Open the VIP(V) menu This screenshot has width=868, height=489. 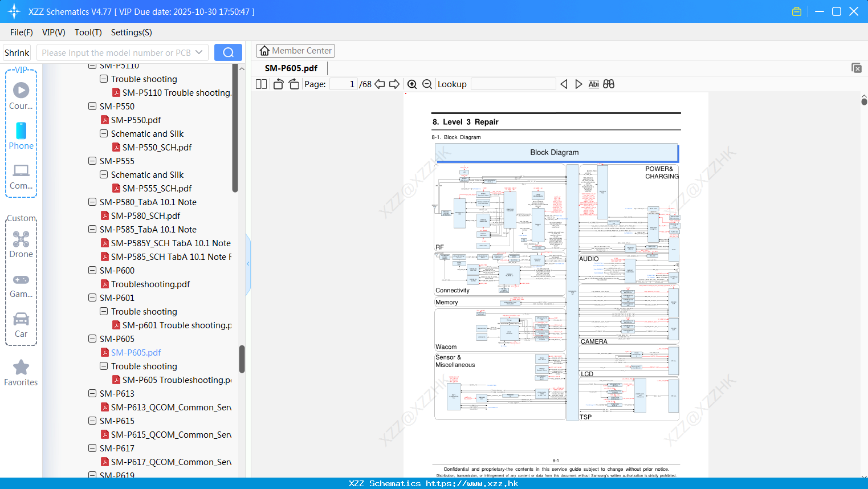54,32
